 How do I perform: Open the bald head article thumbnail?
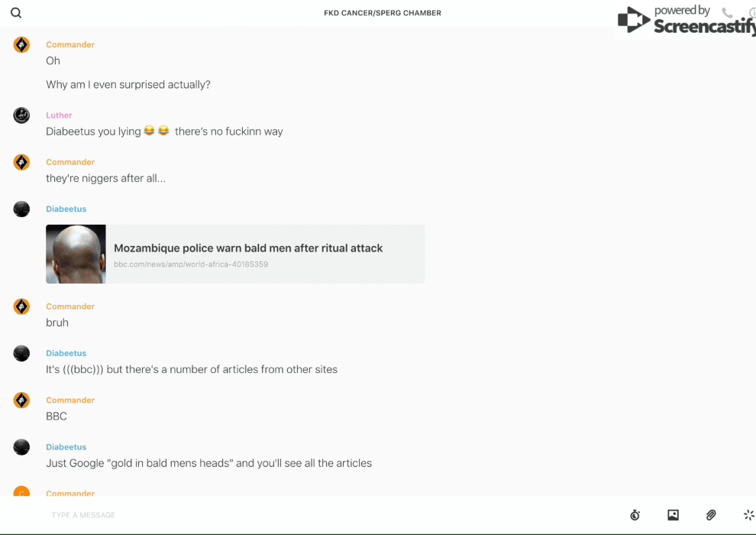tap(76, 254)
